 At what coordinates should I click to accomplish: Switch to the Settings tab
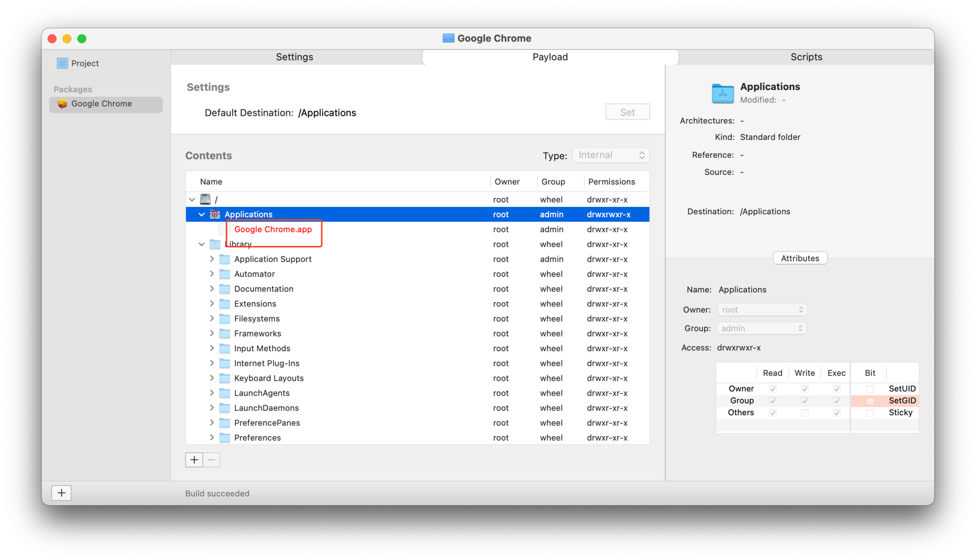(295, 57)
